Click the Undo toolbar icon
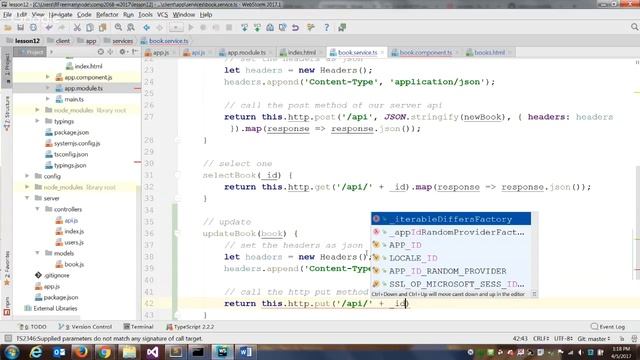Screen dimensions: 640x360 [x=49, y=27]
